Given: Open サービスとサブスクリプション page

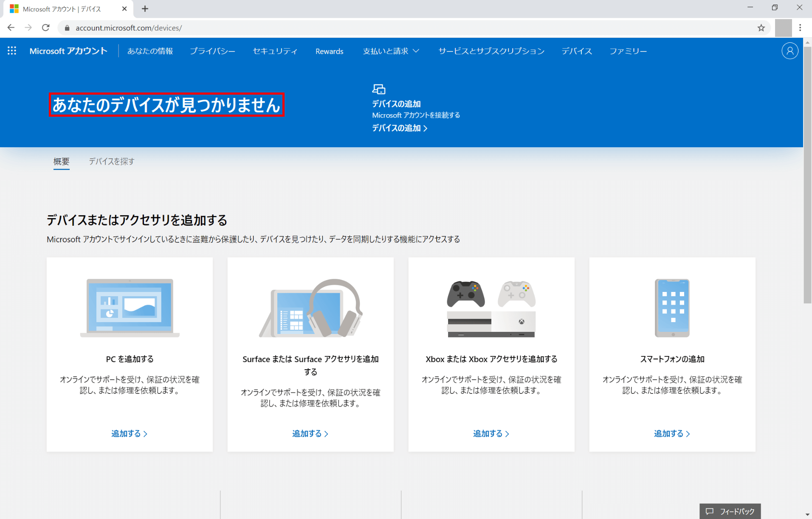Looking at the screenshot, I should click(491, 51).
